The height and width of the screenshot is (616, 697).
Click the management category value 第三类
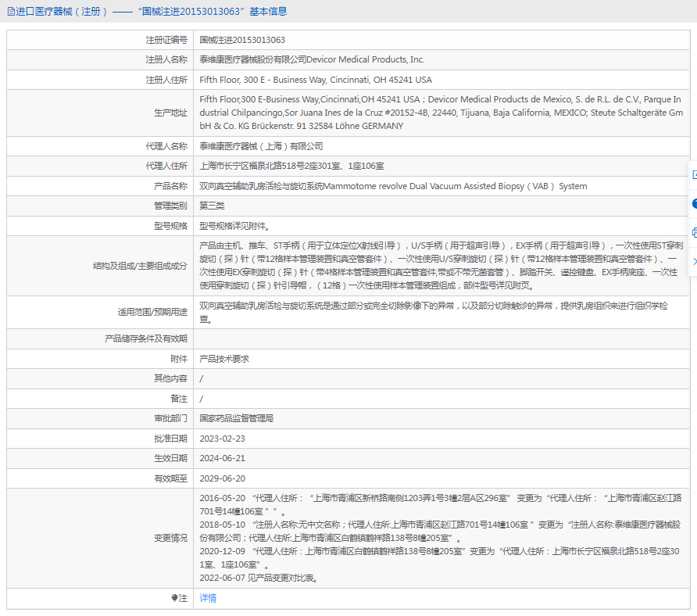click(x=212, y=206)
